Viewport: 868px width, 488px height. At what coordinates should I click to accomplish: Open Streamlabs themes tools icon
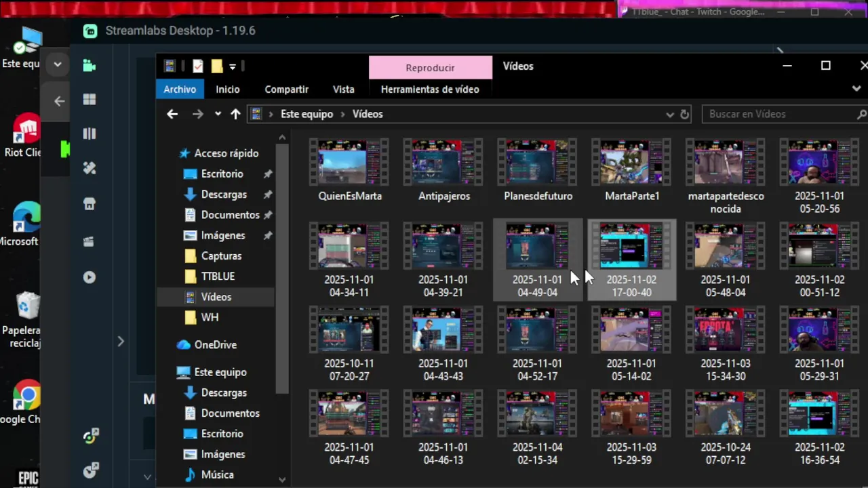[89, 168]
